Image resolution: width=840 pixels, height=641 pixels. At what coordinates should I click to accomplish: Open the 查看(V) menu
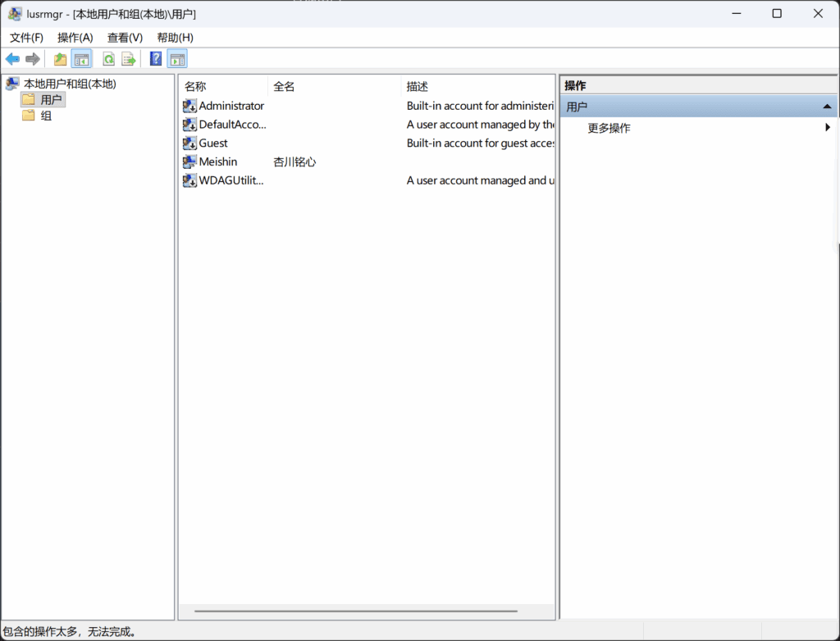coord(125,38)
